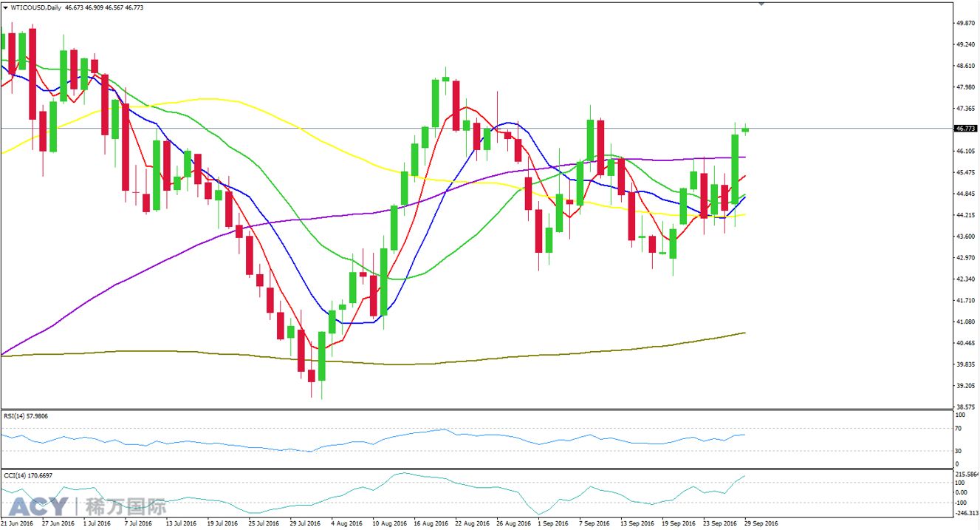Click the 44.845 price axis label
980x530 pixels.
[964, 194]
